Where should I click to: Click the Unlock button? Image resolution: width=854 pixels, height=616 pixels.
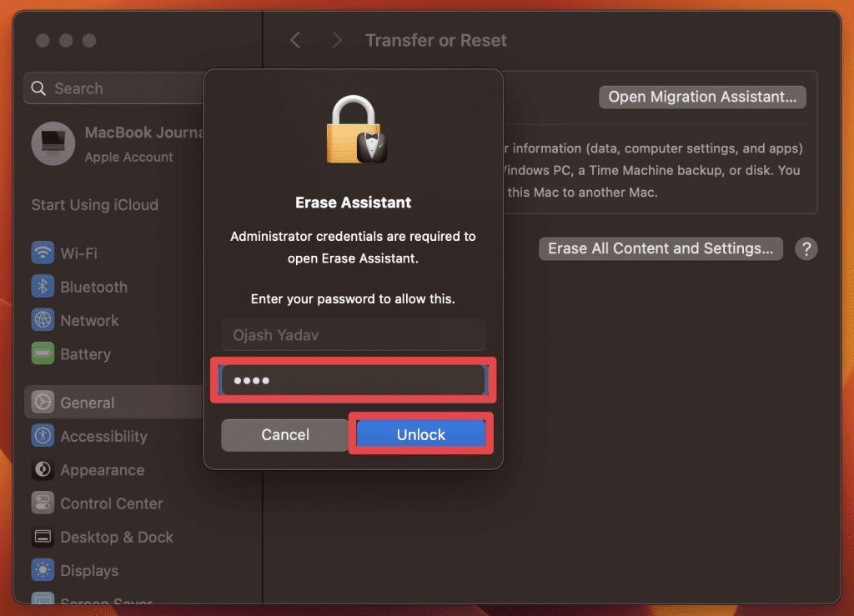click(x=421, y=434)
